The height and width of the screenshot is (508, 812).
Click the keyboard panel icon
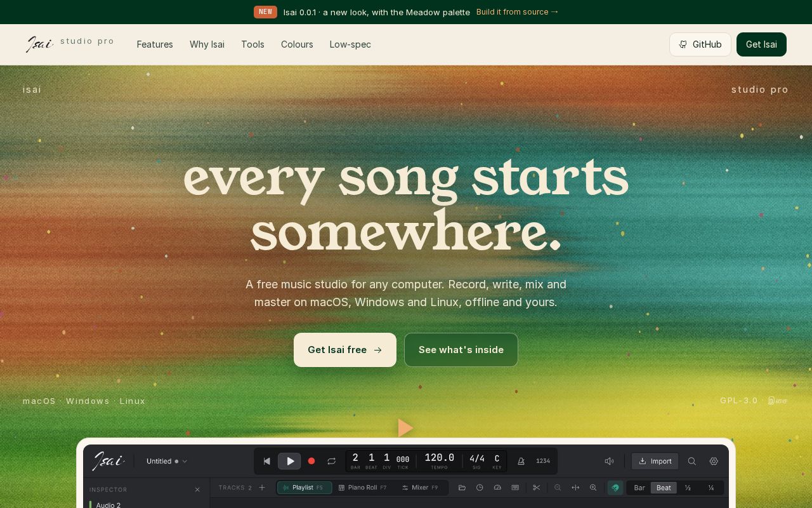[515, 488]
